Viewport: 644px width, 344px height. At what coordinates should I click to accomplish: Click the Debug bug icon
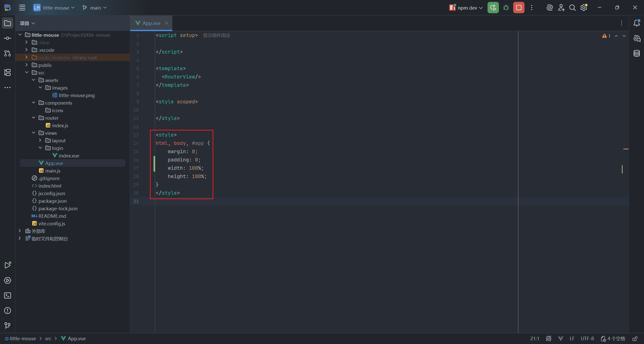pyautogui.click(x=506, y=8)
